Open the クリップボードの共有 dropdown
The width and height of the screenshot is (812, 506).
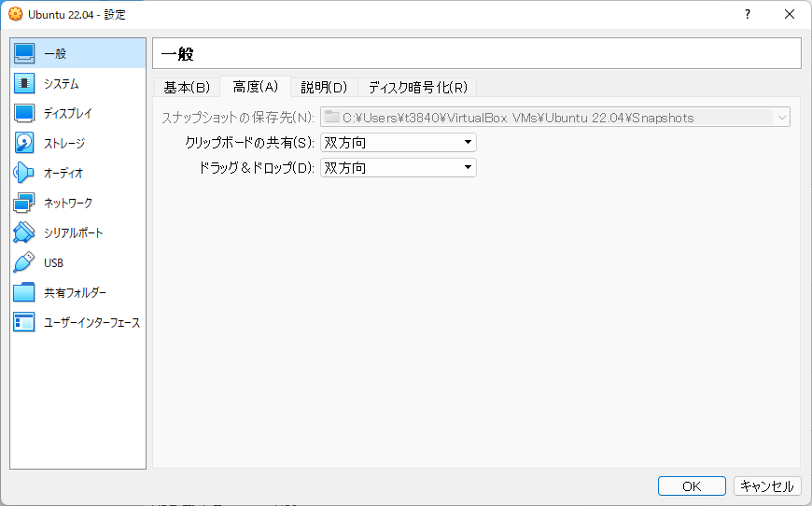(399, 143)
